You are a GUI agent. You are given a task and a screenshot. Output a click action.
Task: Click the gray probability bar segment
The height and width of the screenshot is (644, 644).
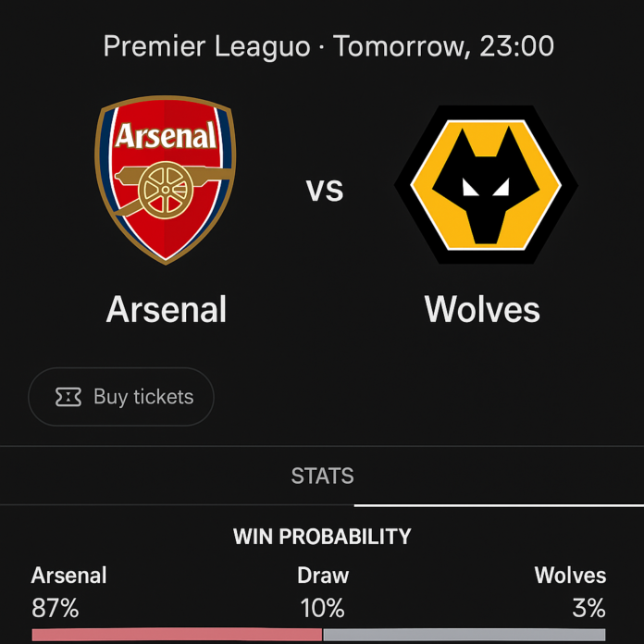463,636
